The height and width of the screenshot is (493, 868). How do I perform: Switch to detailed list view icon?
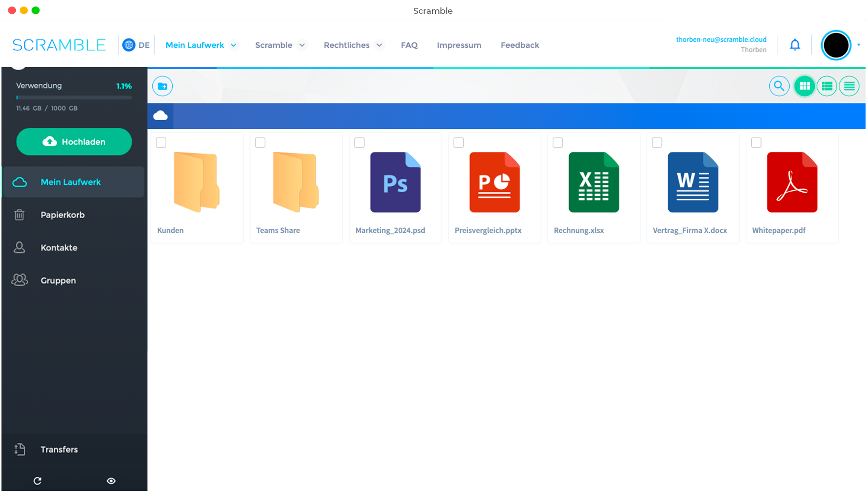coord(827,86)
